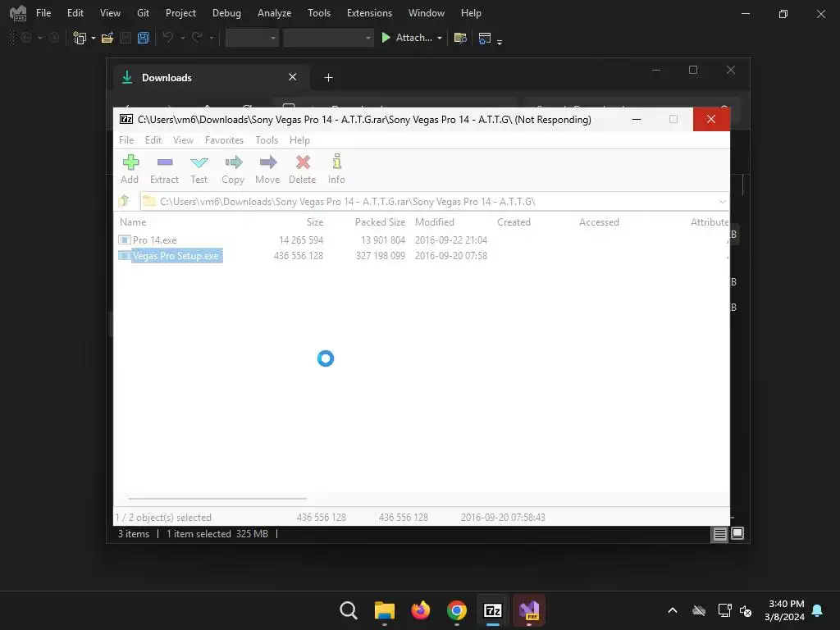Screen dimensions: 840x630
Task: Click the 7-Zip address path field
Action: point(435,202)
